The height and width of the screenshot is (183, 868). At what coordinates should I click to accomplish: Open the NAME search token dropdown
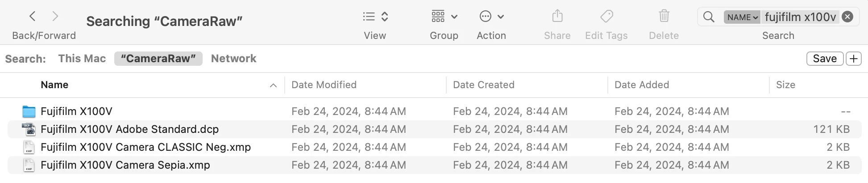coord(742,17)
